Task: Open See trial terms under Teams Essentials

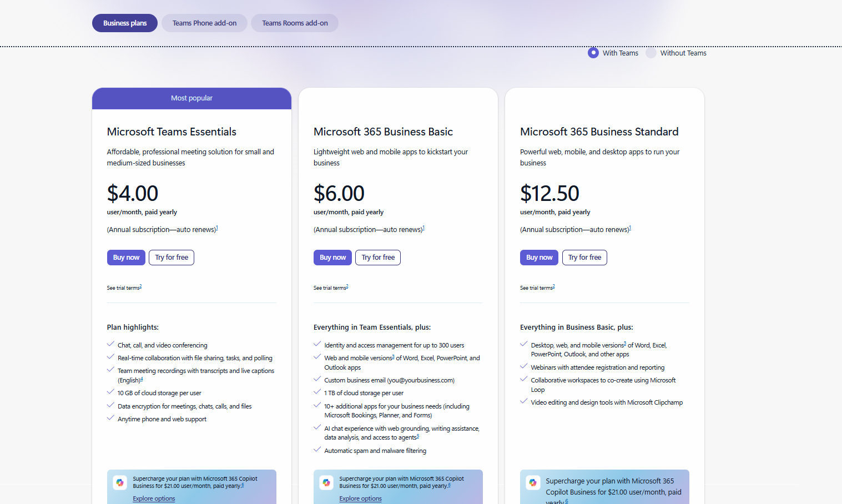Action: click(123, 288)
